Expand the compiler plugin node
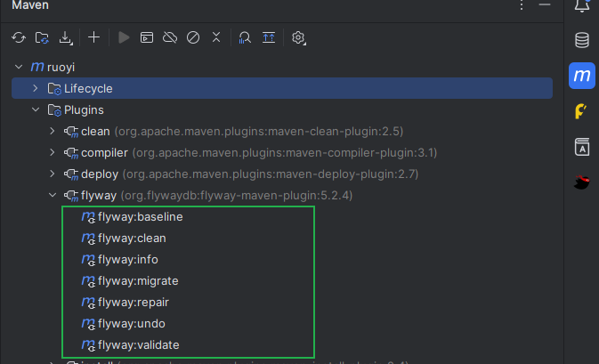 coord(53,153)
